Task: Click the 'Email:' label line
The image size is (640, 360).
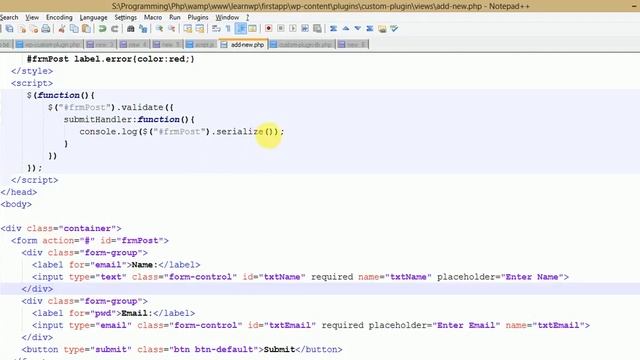Action: (113, 313)
